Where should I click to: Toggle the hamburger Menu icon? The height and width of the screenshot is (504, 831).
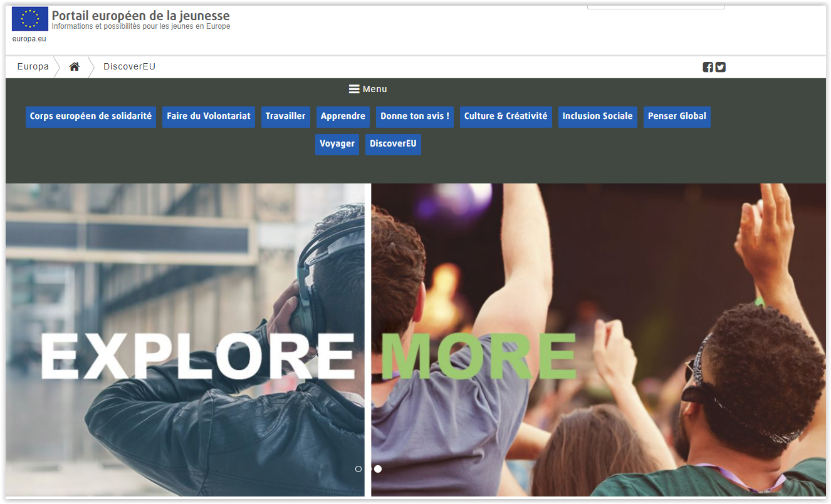click(x=354, y=89)
